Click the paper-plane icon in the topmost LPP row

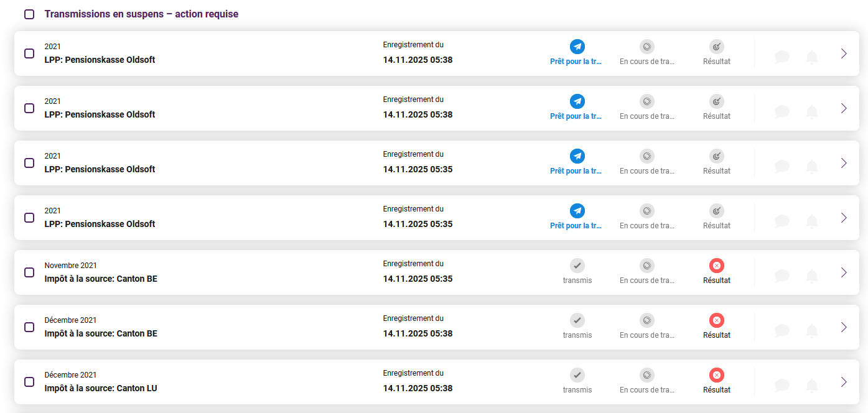[577, 47]
